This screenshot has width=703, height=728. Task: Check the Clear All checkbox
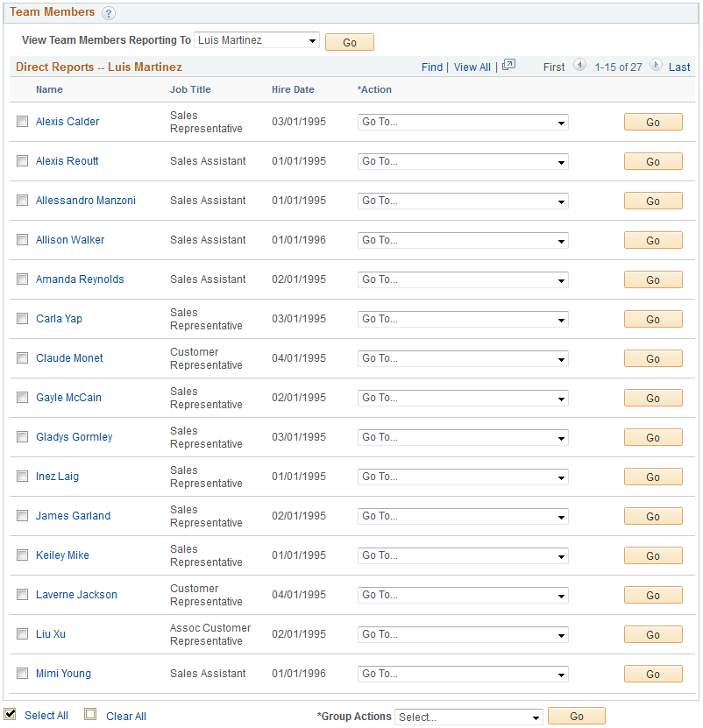(x=90, y=714)
